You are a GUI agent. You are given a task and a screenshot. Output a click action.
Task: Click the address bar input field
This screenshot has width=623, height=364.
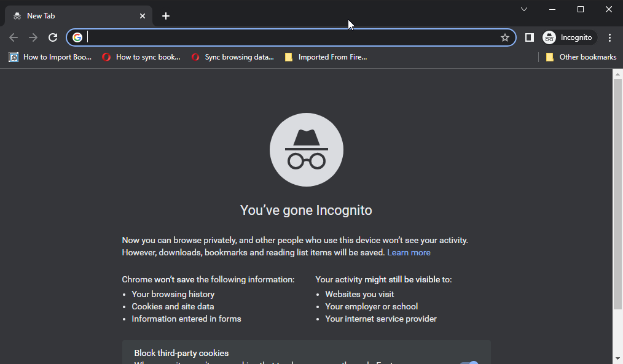[x=292, y=37]
